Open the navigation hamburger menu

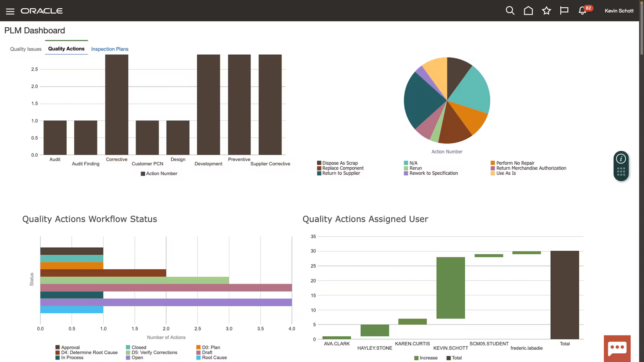point(10,11)
